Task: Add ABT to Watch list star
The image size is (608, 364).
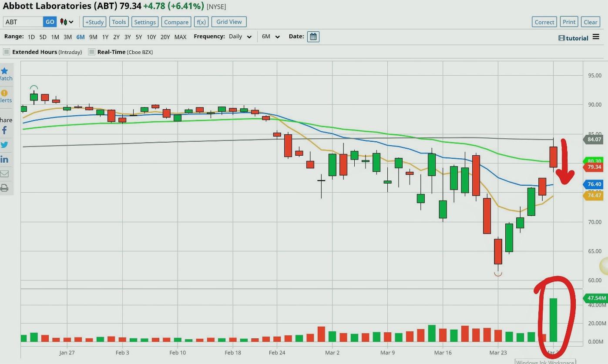Action: 4,71
